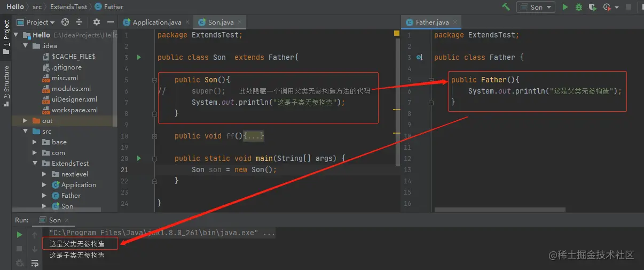Click the Hello breadcrumb in the navigation bar
Viewport: 644px width, 270px height.
tap(15, 6)
